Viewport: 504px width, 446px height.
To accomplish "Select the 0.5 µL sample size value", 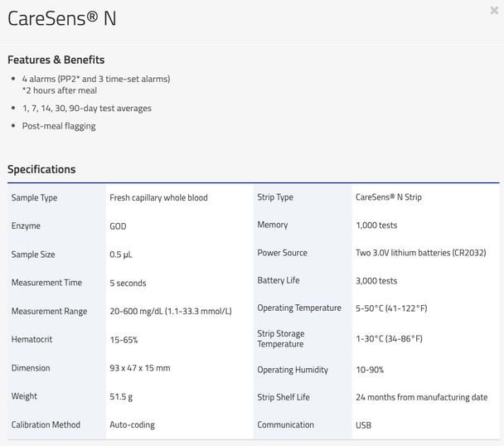I will 121,255.
